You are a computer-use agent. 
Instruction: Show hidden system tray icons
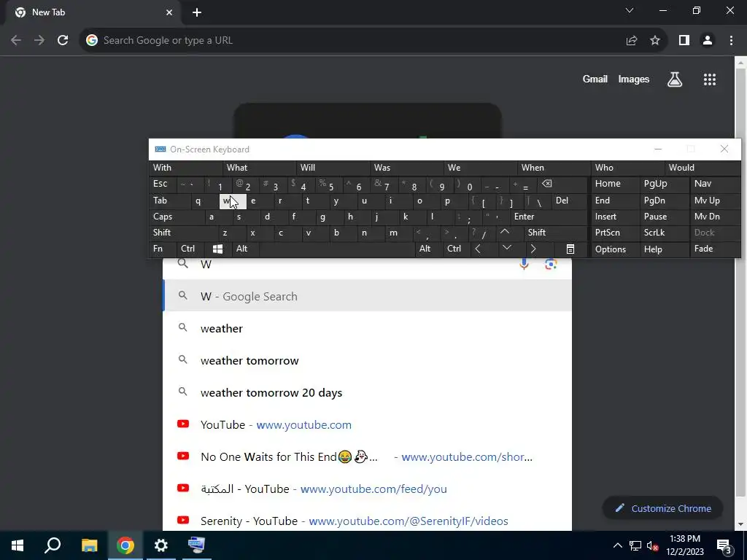(617, 545)
